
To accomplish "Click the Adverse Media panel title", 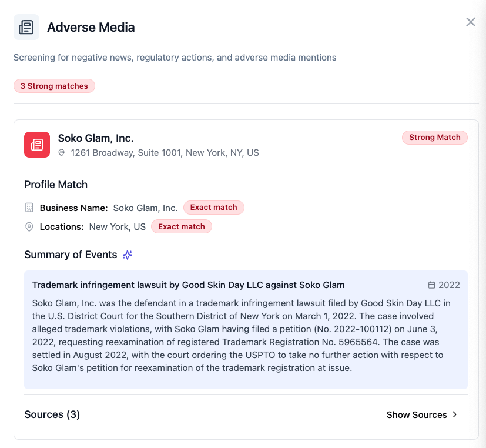I will click(91, 27).
